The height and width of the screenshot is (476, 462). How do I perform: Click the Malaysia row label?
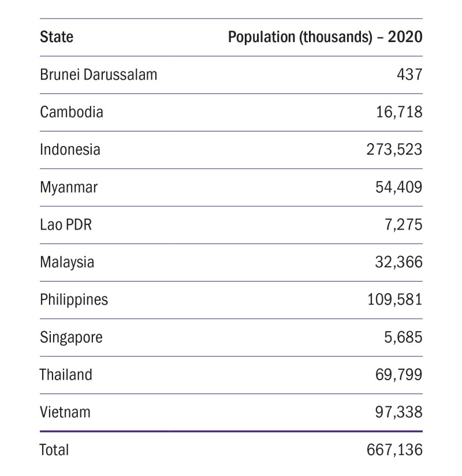67,263
